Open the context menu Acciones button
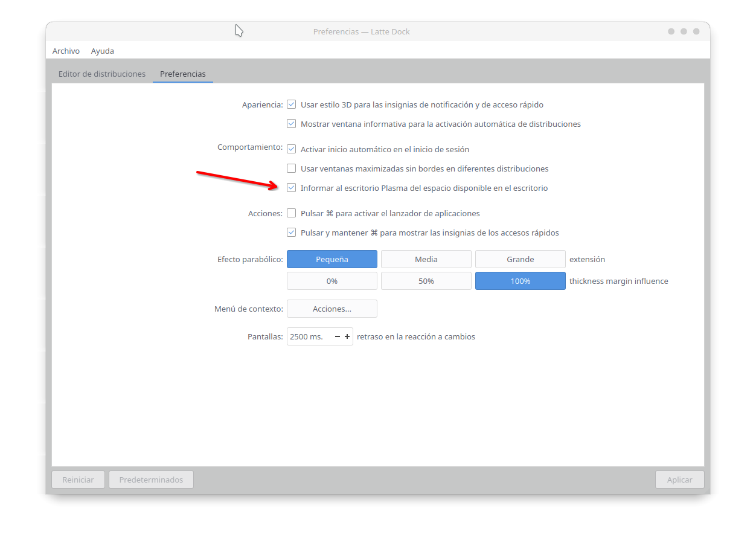The width and height of the screenshot is (756, 546). click(x=332, y=309)
